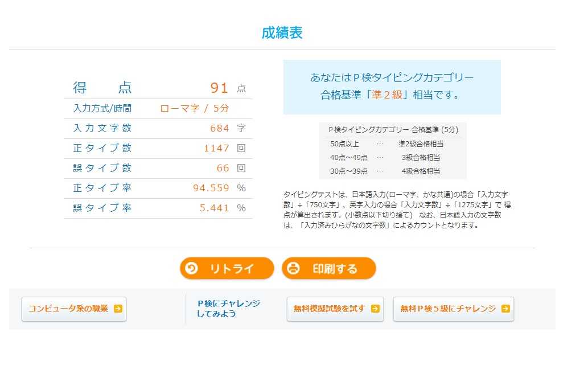Click the 94.559 correct type rate

pos(211,188)
